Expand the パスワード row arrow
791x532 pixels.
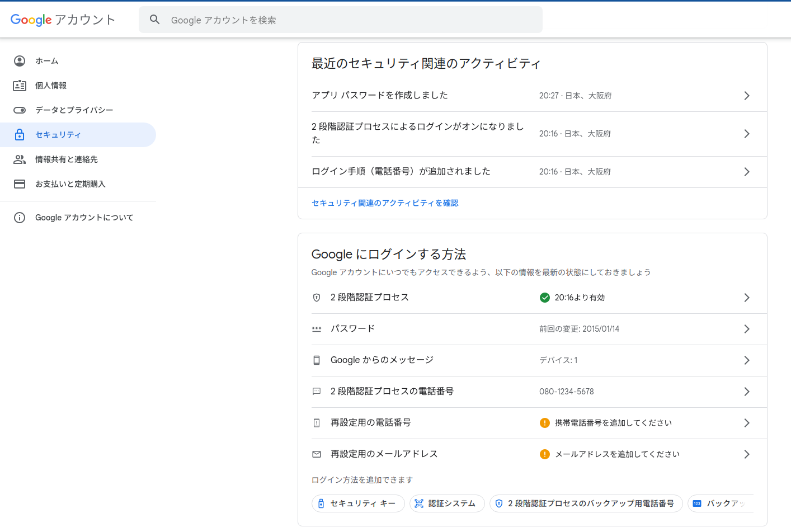pyautogui.click(x=746, y=329)
